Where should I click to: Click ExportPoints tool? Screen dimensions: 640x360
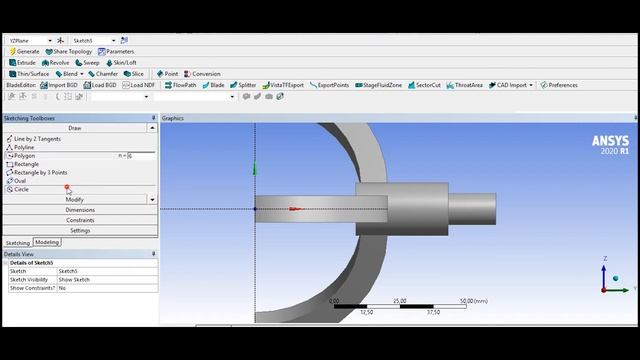pos(329,85)
